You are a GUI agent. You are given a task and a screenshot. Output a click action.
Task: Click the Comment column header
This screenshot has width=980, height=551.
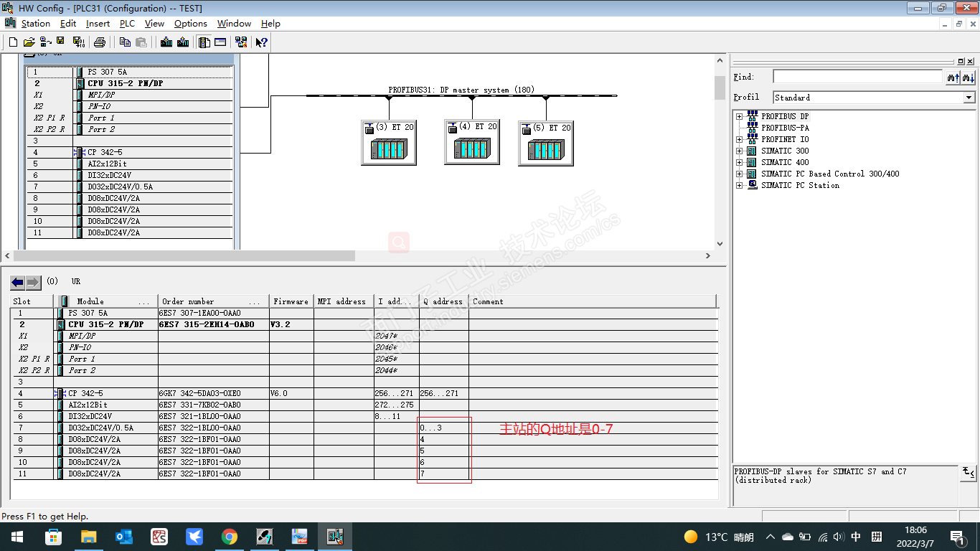(593, 301)
